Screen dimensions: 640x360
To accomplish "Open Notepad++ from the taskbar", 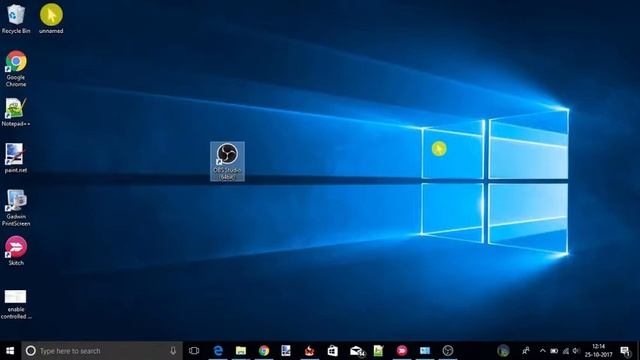I will tap(378, 351).
